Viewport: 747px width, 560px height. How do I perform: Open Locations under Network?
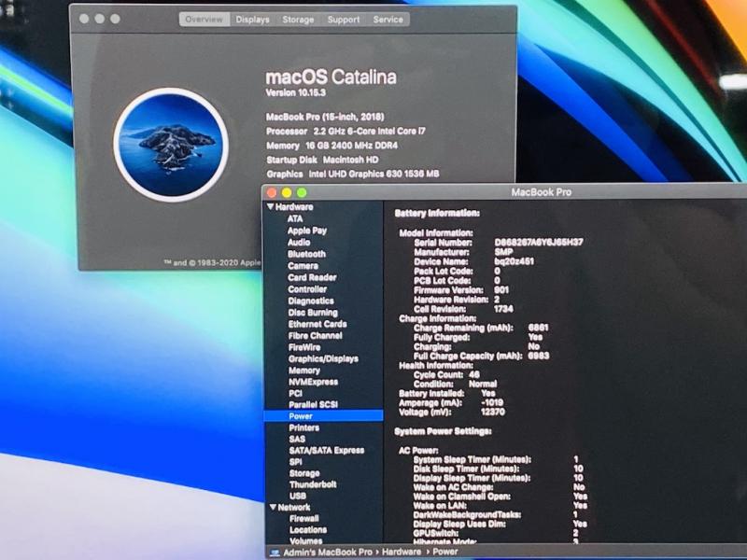(x=308, y=529)
